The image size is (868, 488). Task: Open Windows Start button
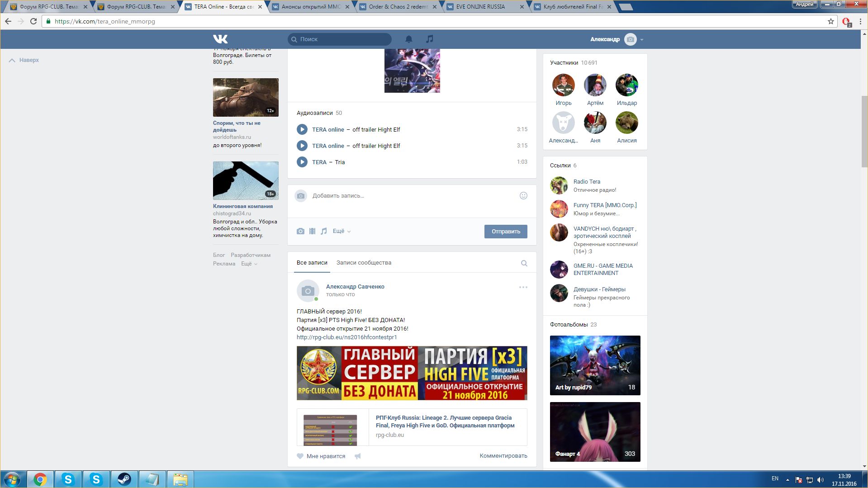(x=12, y=479)
